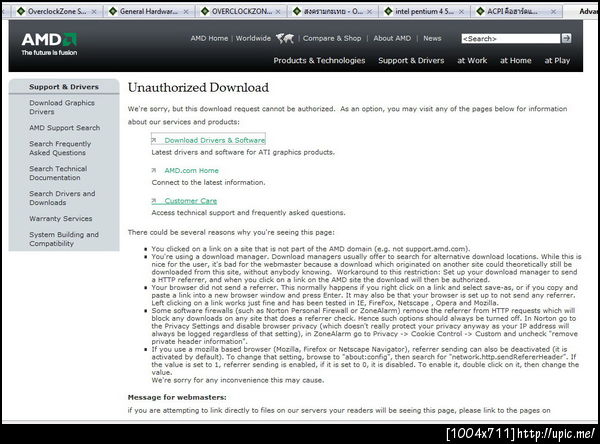Click the Worldwide world map icon

click(x=285, y=38)
